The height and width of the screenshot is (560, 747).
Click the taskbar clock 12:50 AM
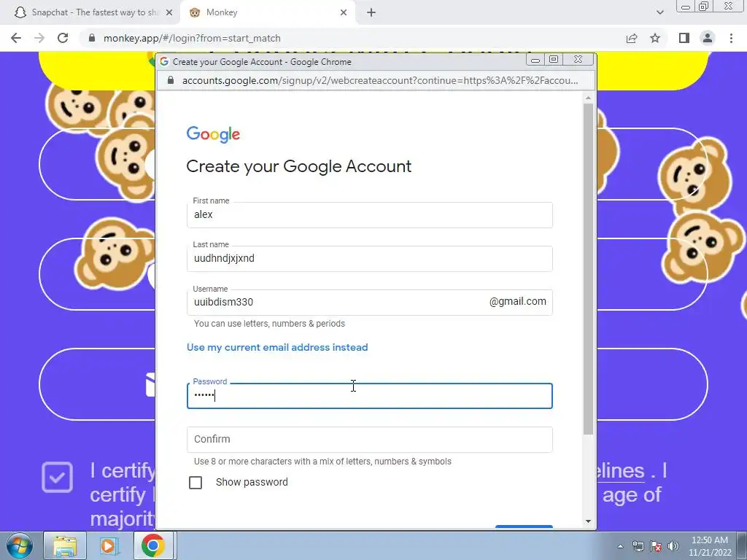tap(710, 546)
